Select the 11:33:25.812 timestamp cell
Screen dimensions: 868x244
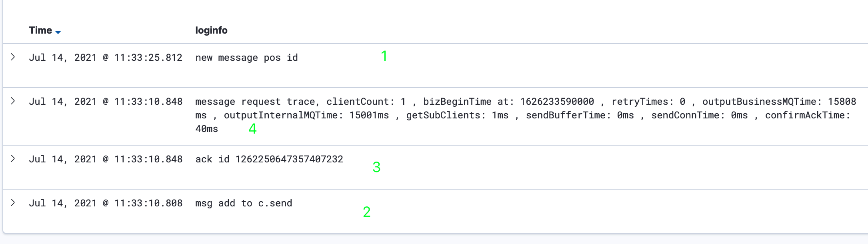click(x=106, y=58)
